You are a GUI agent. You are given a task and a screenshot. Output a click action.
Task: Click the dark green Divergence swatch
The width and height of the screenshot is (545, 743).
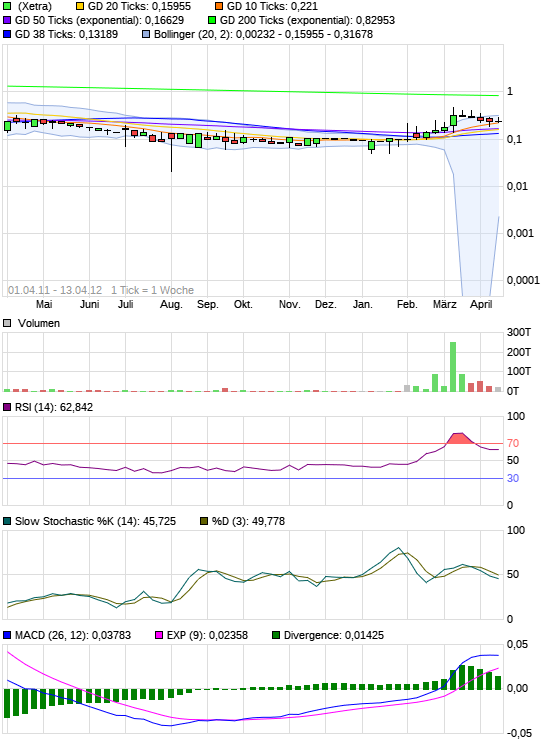click(x=276, y=635)
